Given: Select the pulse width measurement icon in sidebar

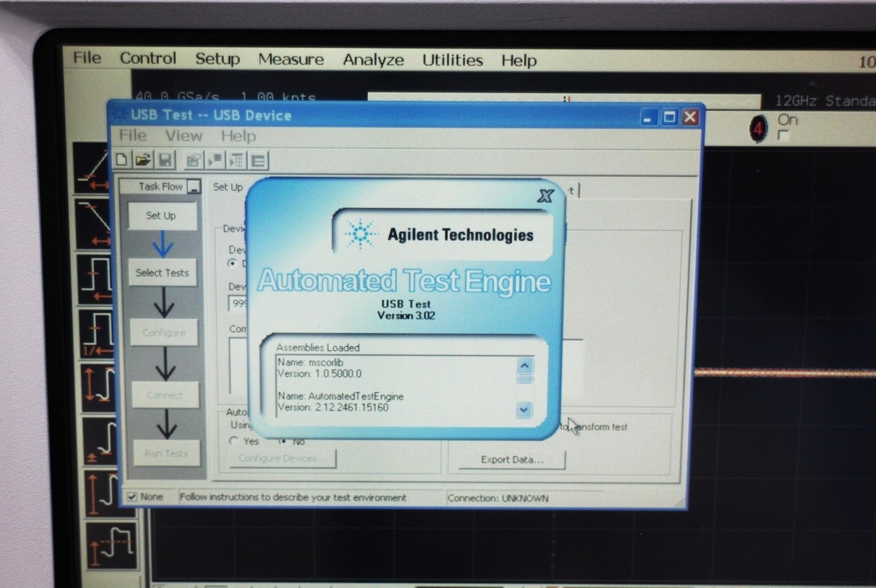Looking at the screenshot, I should pos(95,279).
